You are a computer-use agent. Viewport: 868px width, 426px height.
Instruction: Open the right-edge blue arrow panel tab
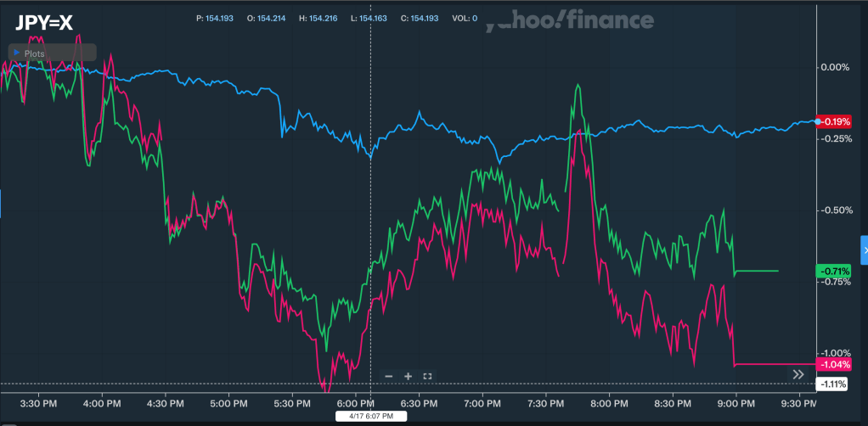click(x=864, y=250)
